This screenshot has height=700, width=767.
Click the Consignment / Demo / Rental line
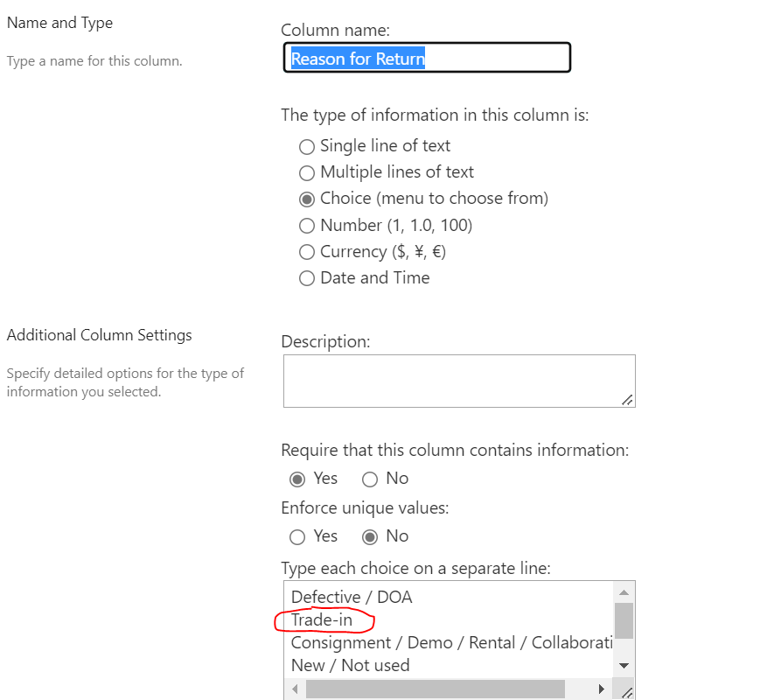pos(451,643)
